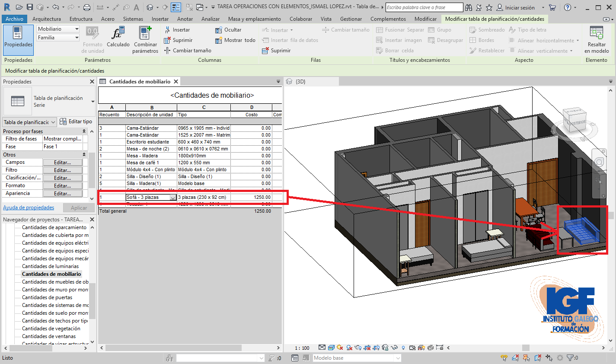Image resolution: width=616 pixels, height=364 pixels.
Task: Open the Ayuda de propiedades link
Action: 29,208
